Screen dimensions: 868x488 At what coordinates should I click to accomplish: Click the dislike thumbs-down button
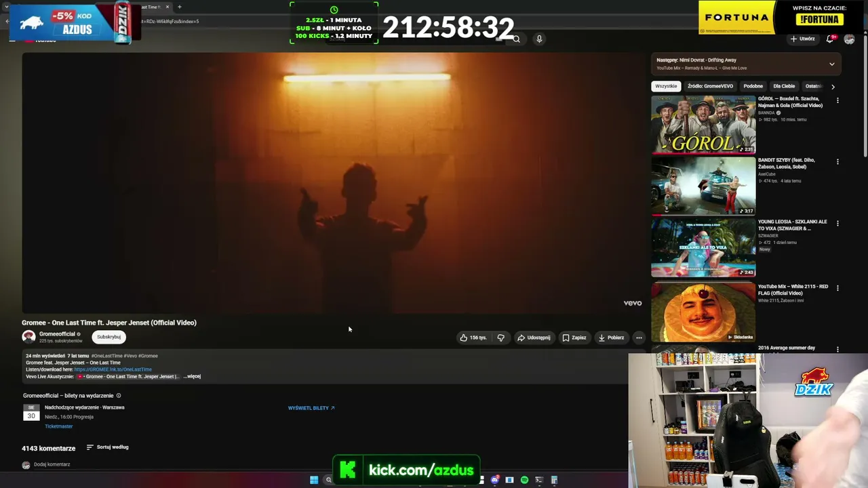tap(500, 338)
